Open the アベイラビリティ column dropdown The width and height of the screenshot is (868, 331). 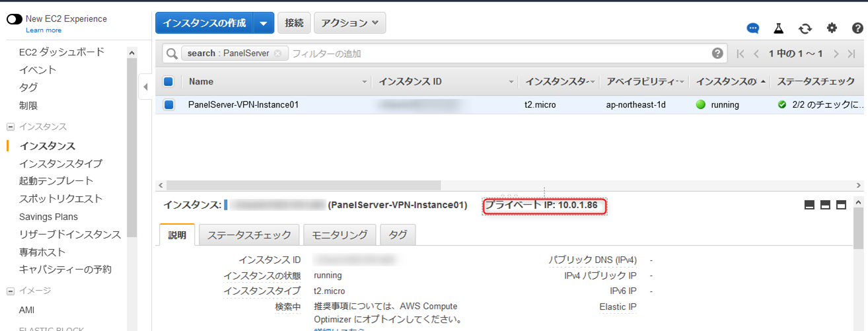pyautogui.click(x=681, y=82)
